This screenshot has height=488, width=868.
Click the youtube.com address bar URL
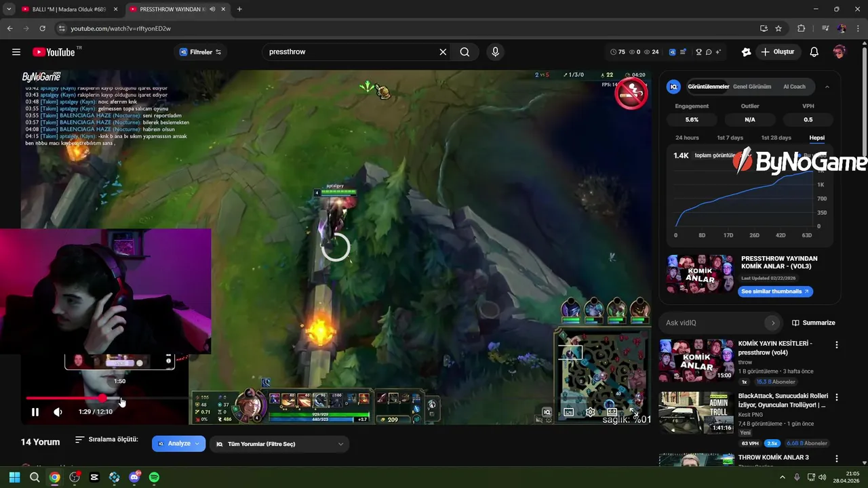tap(121, 28)
